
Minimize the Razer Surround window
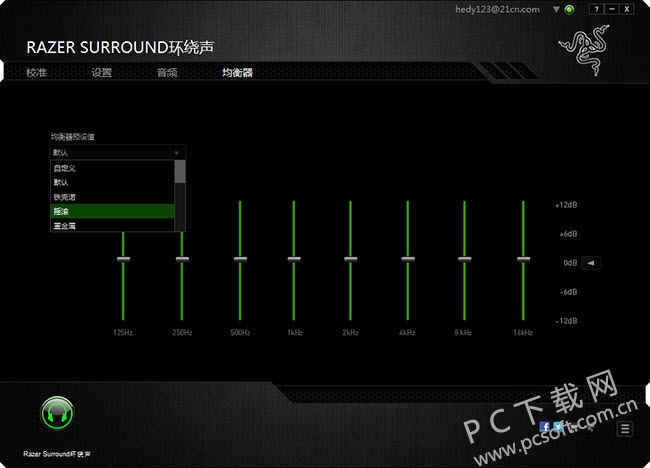point(611,9)
